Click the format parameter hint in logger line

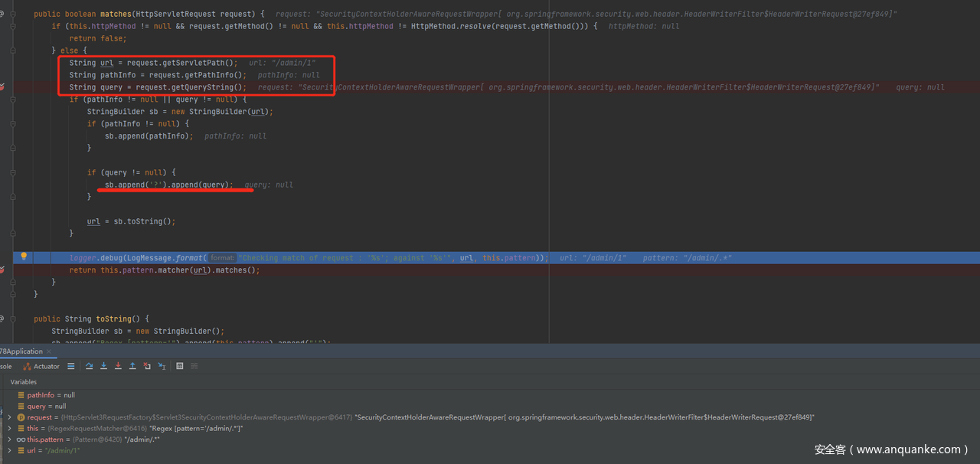click(222, 258)
